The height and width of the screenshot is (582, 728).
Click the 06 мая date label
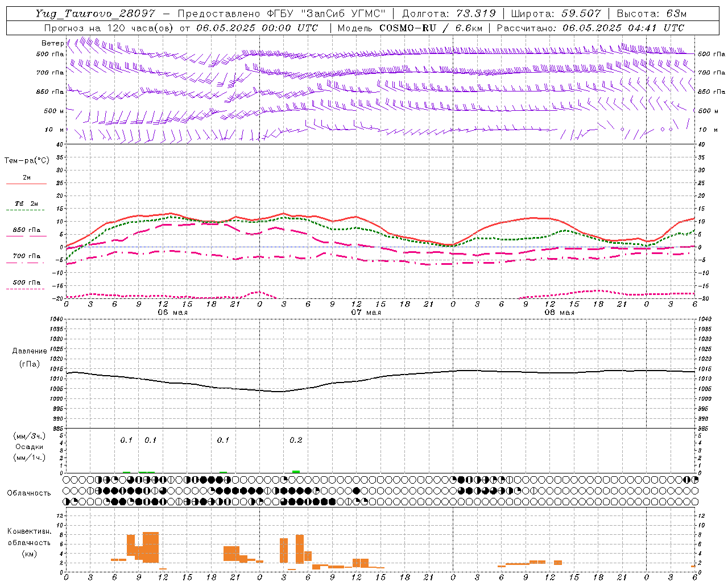(172, 313)
